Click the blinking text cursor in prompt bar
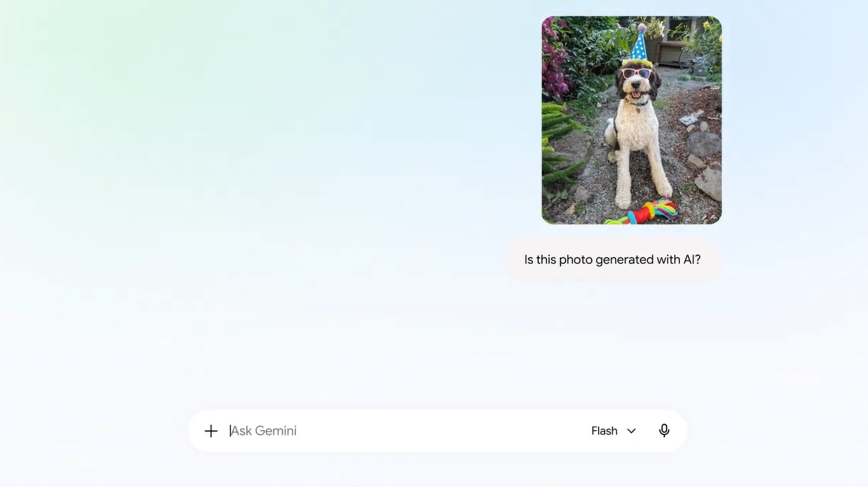This screenshot has height=487, width=868. (230, 431)
